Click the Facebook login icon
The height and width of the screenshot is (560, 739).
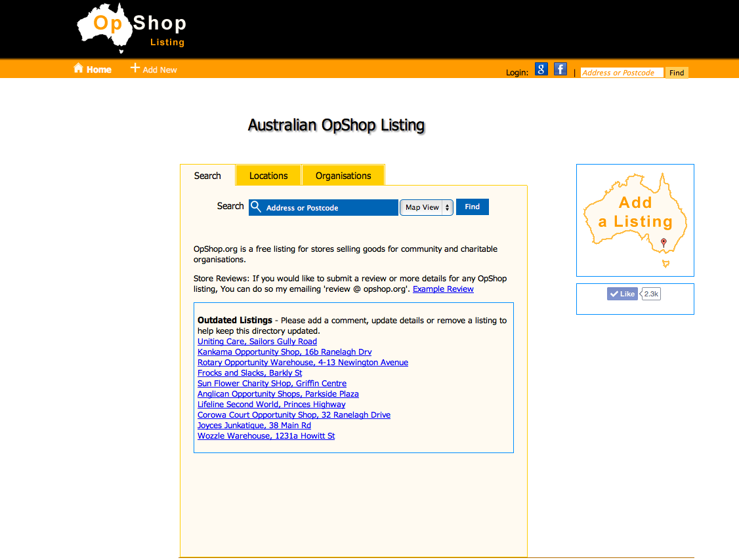[x=560, y=70]
